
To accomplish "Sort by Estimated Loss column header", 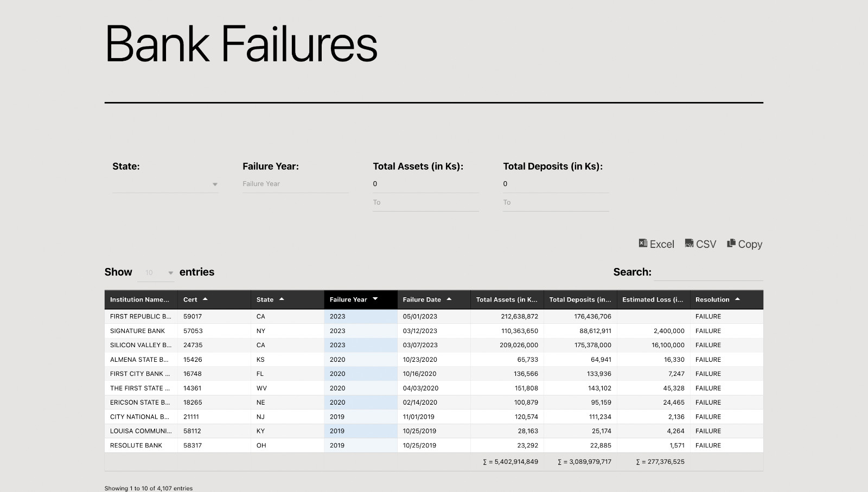I will (x=654, y=299).
